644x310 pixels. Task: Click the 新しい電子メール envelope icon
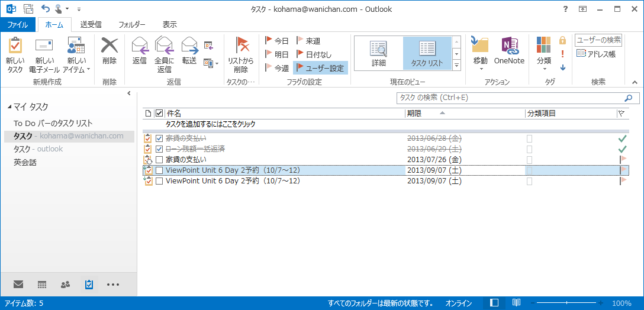44,45
